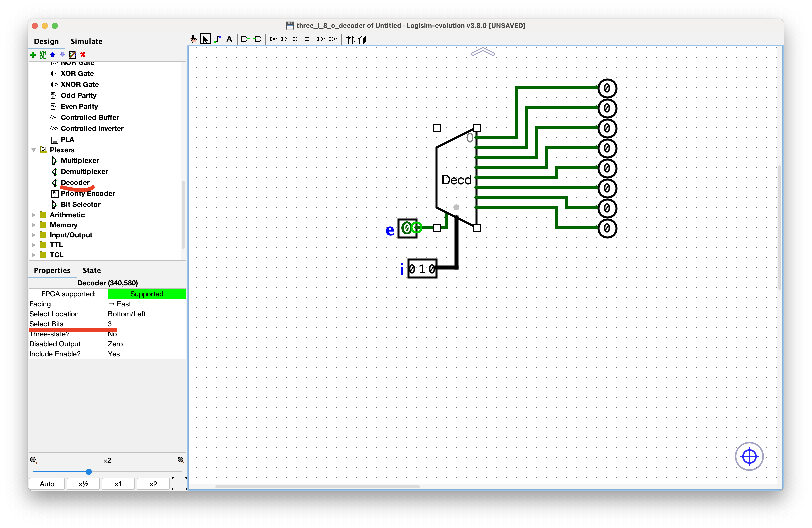The image size is (812, 528).
Task: Select the Edit arrow tool
Action: [205, 39]
